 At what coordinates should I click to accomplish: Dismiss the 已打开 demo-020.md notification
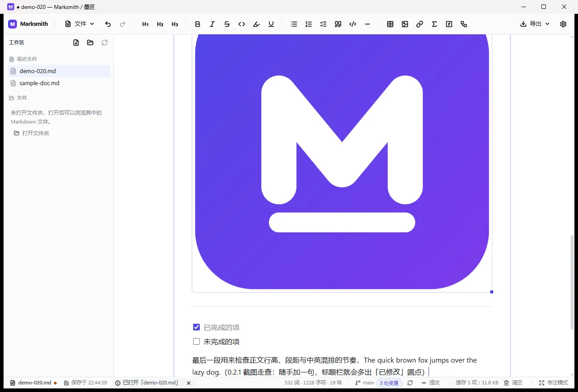pyautogui.click(x=189, y=383)
